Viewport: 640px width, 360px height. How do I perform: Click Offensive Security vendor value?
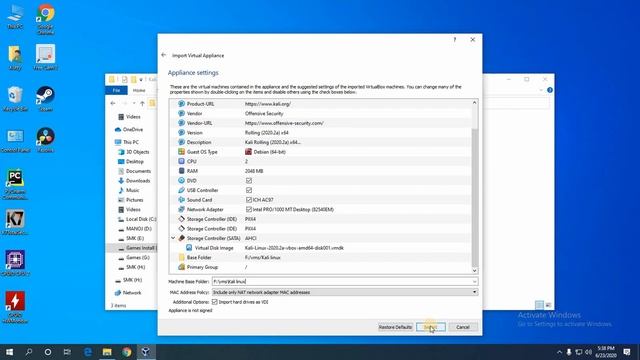pos(264,113)
